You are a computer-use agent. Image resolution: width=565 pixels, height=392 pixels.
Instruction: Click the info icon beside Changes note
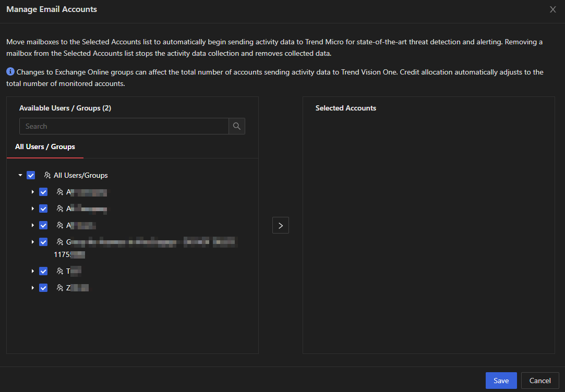point(10,72)
